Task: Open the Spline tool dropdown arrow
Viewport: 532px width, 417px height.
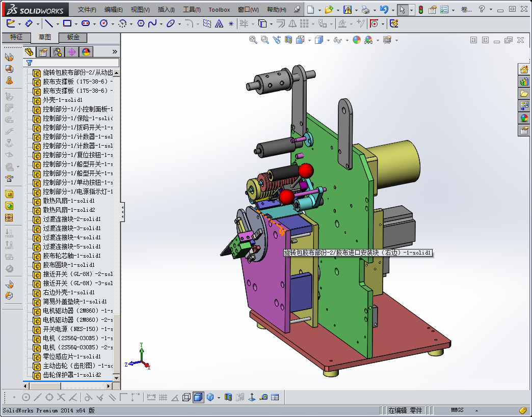Action: pyautogui.click(x=161, y=24)
